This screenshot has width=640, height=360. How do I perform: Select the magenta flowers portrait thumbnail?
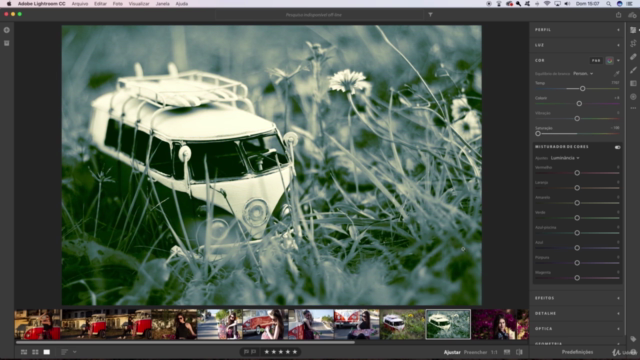point(494,324)
